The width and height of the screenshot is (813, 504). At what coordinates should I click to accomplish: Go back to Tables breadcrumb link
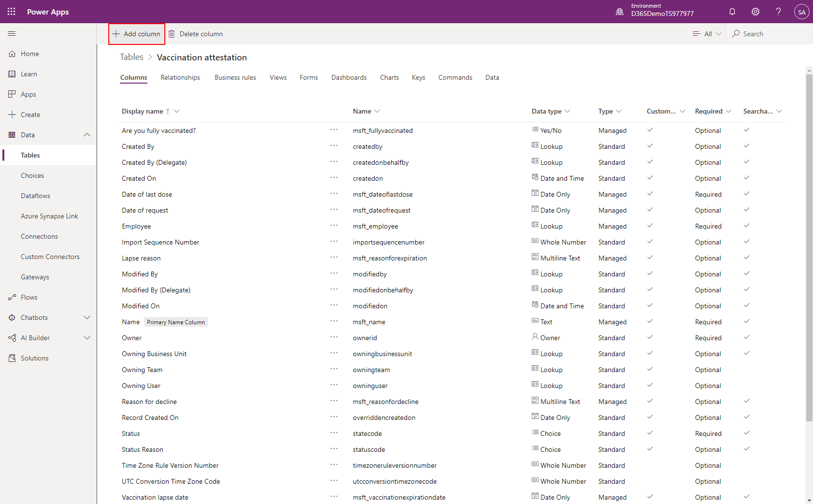[131, 57]
